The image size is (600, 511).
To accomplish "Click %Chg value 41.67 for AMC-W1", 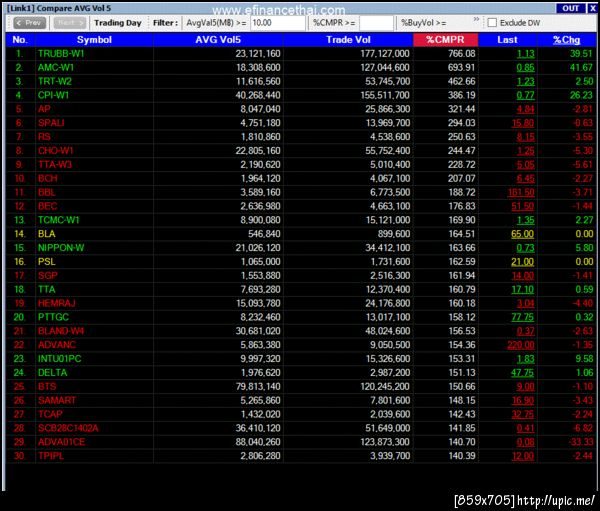I will point(582,67).
